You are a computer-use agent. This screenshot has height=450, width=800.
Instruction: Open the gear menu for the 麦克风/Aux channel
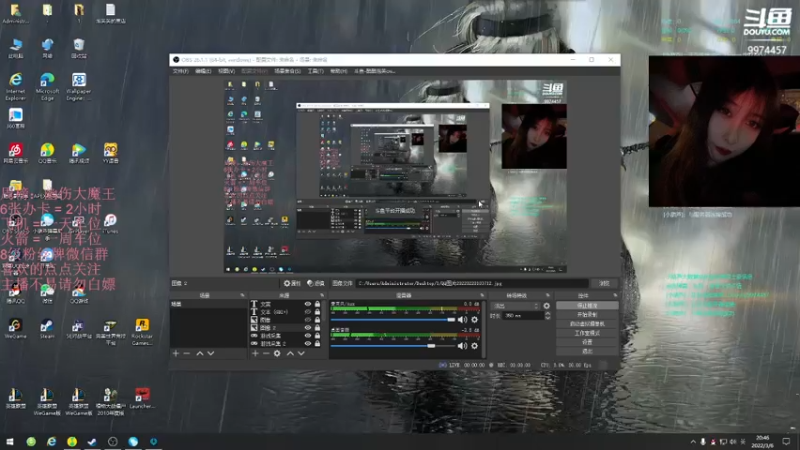click(474, 320)
